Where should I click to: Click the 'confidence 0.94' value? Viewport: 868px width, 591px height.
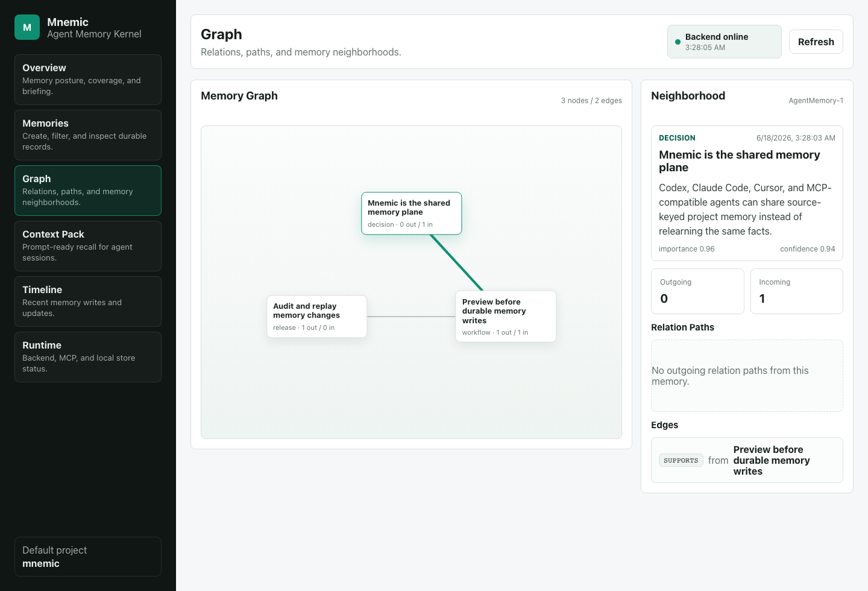pos(808,249)
